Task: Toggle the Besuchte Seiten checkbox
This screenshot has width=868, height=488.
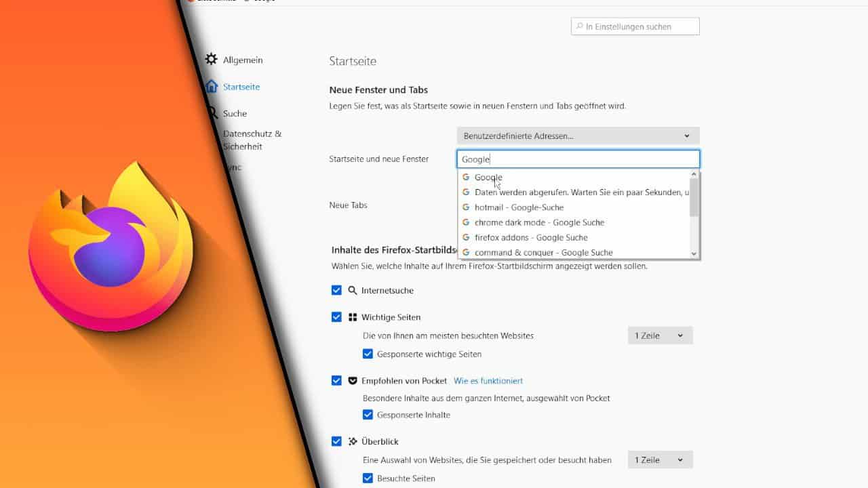Action: (368, 478)
